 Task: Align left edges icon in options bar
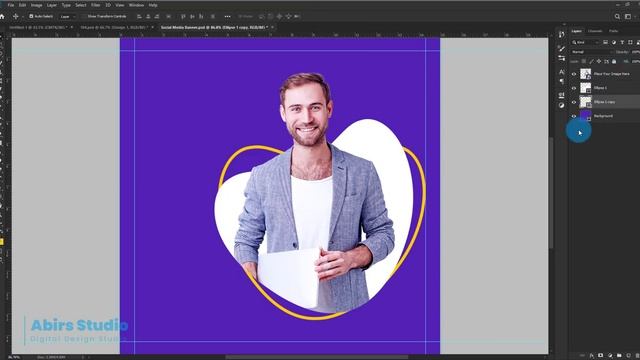pyautogui.click(x=139, y=16)
